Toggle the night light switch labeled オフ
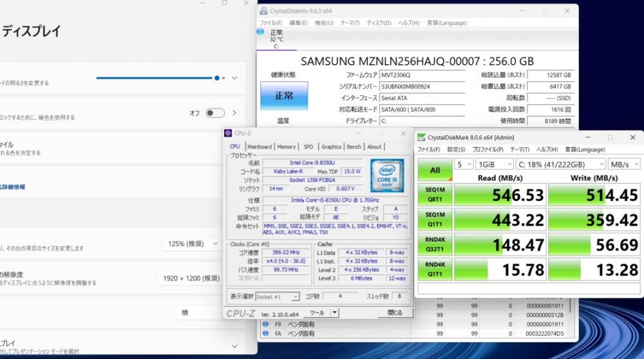Image resolution: width=644 pixels, height=359 pixels. pos(215,113)
